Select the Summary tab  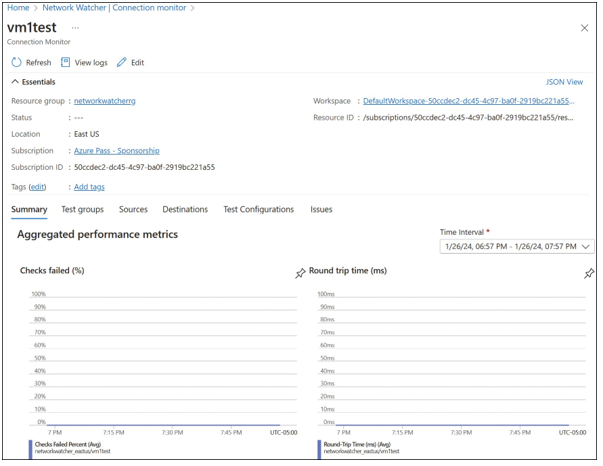29,210
